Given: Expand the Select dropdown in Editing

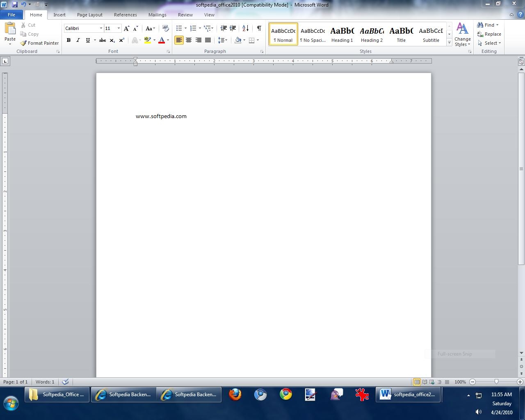Looking at the screenshot, I should [x=490, y=43].
